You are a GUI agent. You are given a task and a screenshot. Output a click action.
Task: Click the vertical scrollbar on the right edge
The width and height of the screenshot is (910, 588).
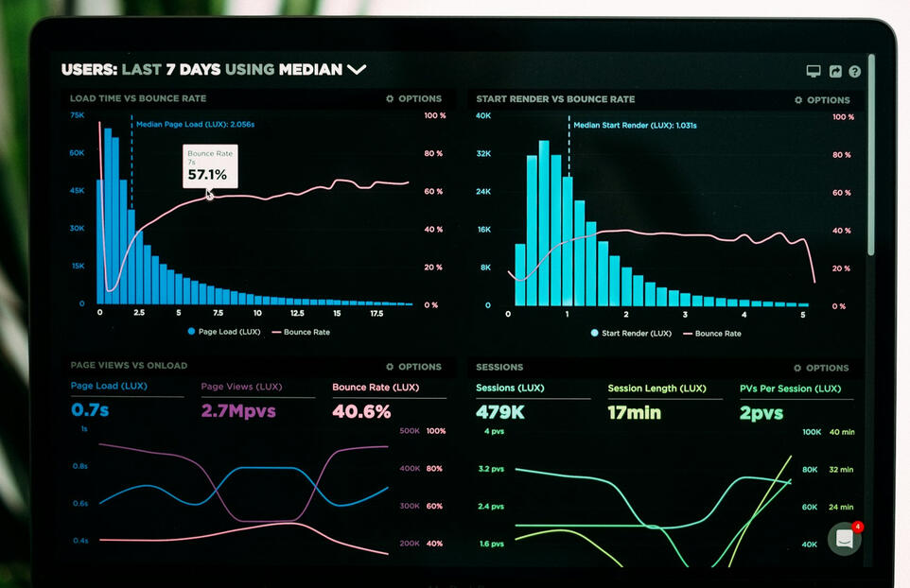(x=871, y=155)
